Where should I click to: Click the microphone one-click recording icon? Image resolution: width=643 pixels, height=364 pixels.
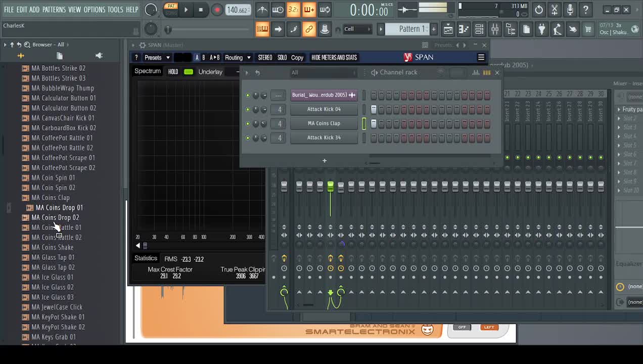click(x=570, y=10)
